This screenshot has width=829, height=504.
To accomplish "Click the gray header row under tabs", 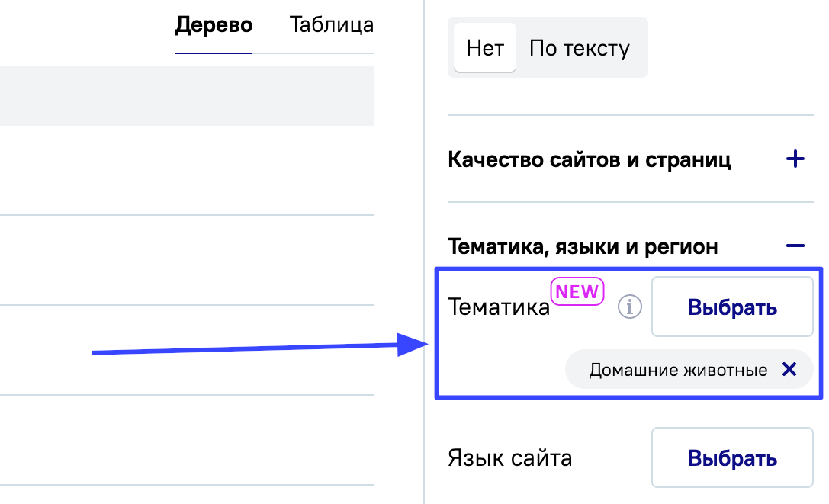I will click(x=187, y=96).
